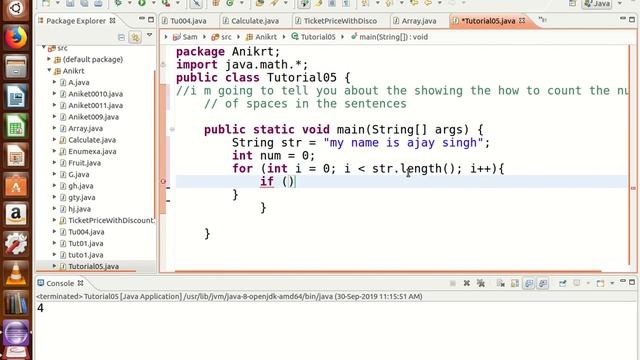The image size is (640, 360).
Task: Collapse the main method fold toggle
Action: tap(172, 129)
